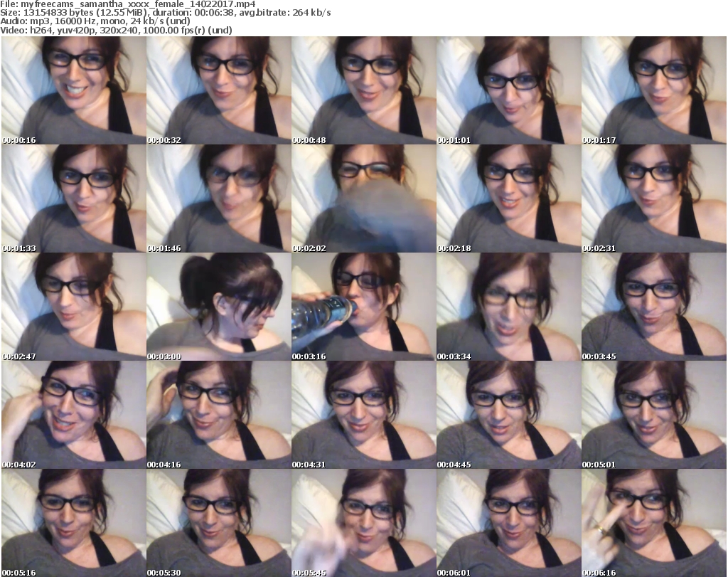Click the File name line in header
The height and width of the screenshot is (577, 728).
(x=128, y=4)
